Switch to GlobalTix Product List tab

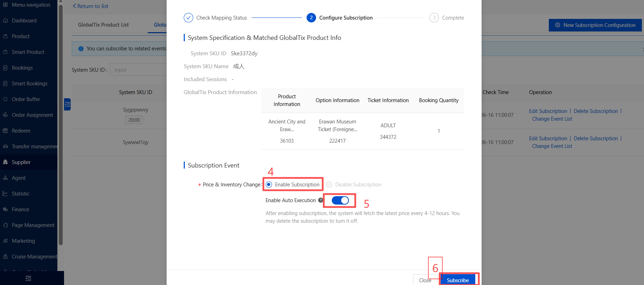tap(103, 25)
